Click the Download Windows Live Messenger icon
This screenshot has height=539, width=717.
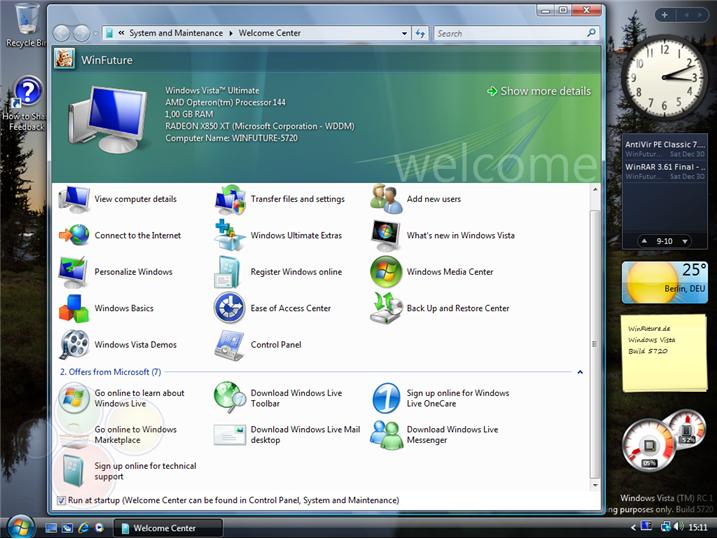[385, 435]
